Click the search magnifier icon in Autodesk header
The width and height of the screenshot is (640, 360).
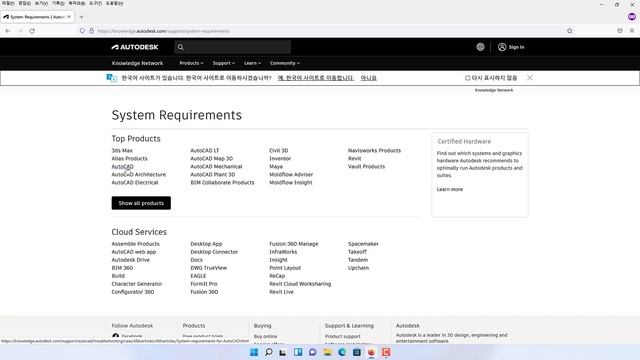[180, 47]
